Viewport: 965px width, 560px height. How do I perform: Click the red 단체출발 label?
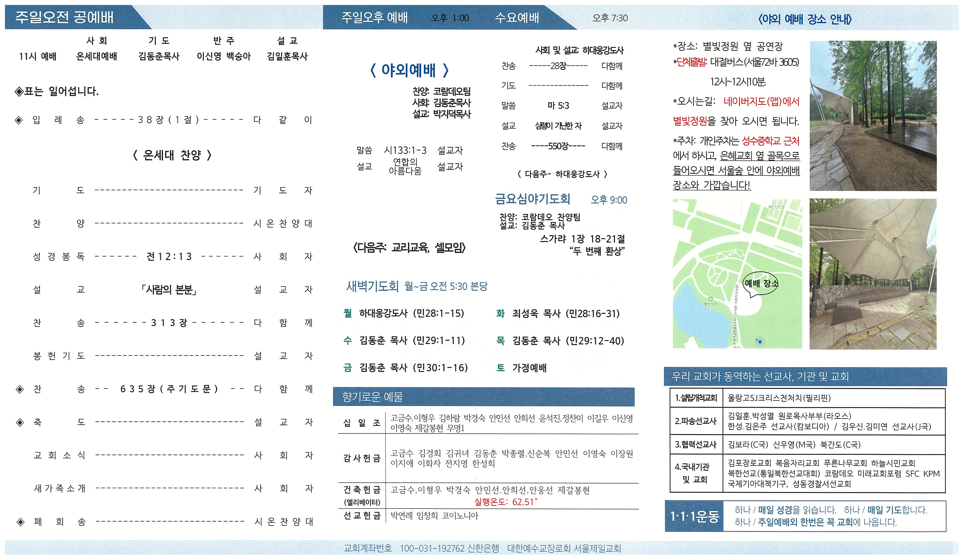click(692, 62)
